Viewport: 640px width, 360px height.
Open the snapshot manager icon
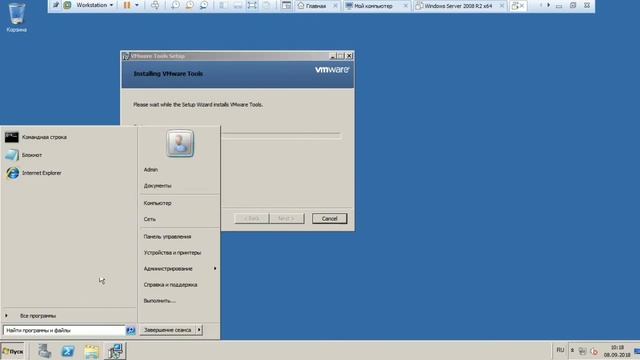[x=204, y=5]
